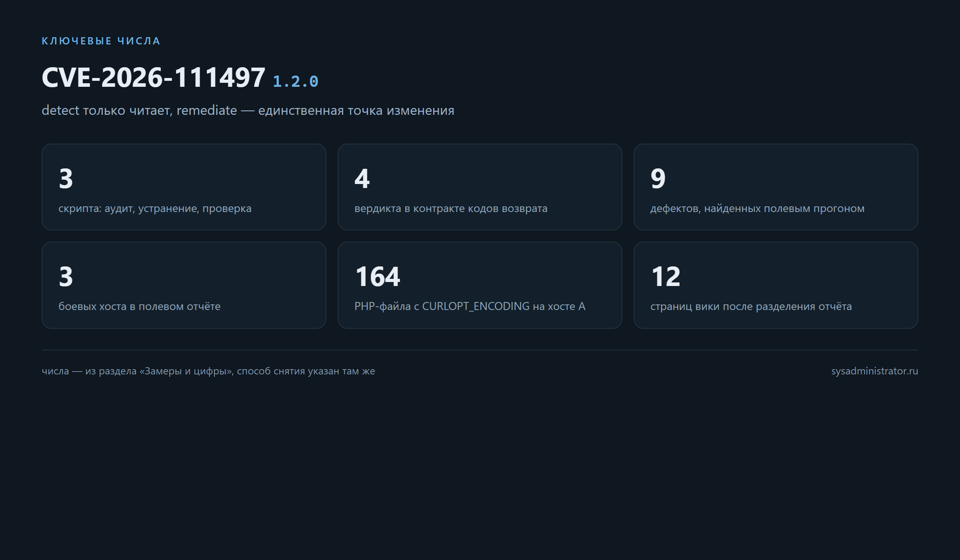The image size is (960, 560).
Task: Click the 'КЛЮЧЕВЫЕ ЧИСЛА' heading label
Action: 101,41
